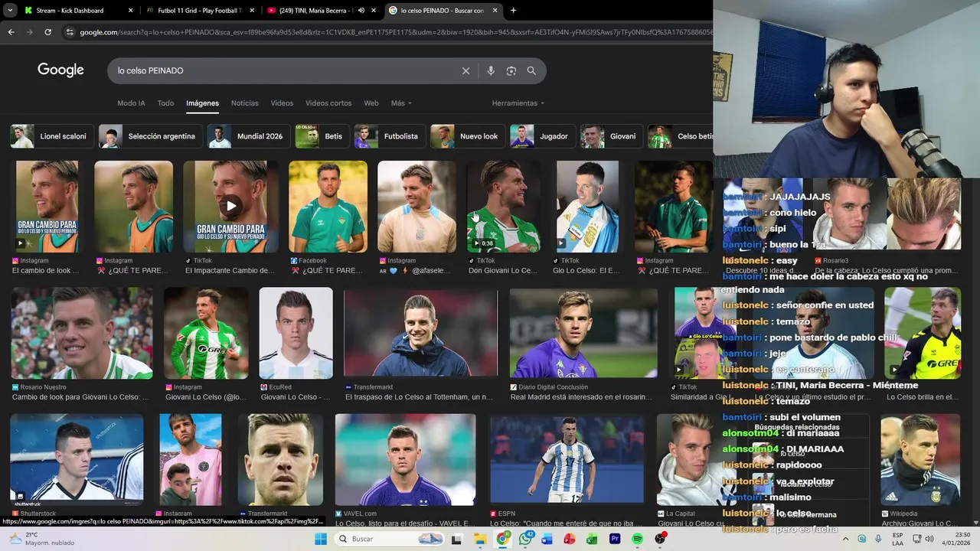Select the Giovani filter chip
The width and height of the screenshot is (980, 551).
612,136
